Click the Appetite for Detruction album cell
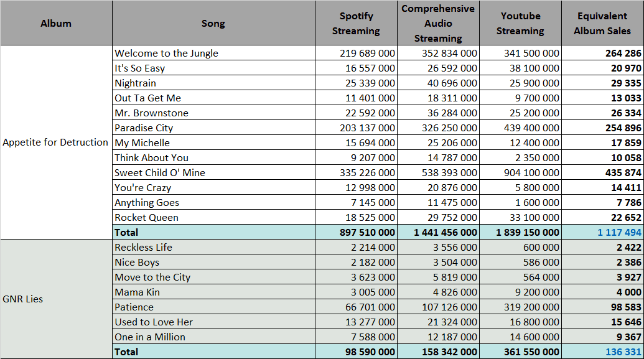Image resolution: width=644 pixels, height=359 pixels. click(56, 142)
